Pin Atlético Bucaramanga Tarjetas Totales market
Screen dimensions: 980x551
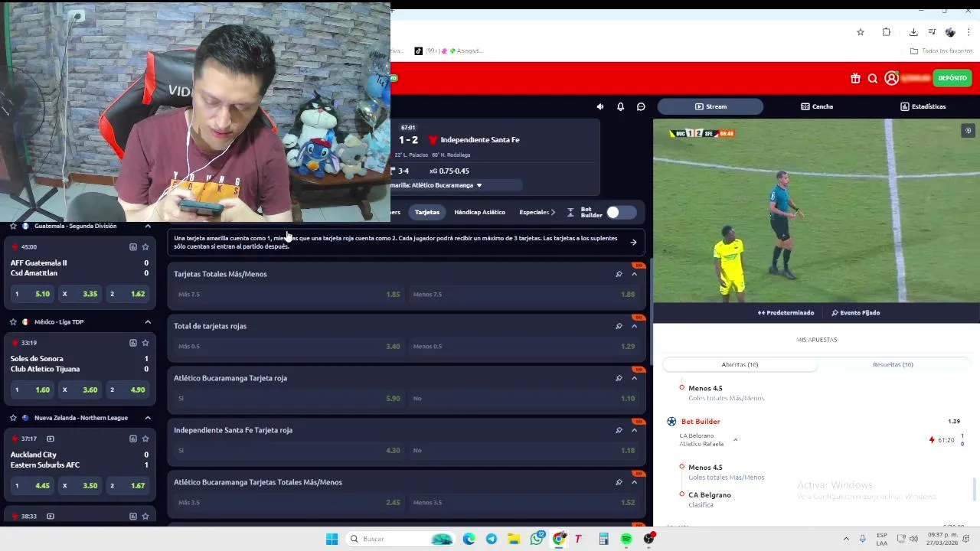(619, 482)
